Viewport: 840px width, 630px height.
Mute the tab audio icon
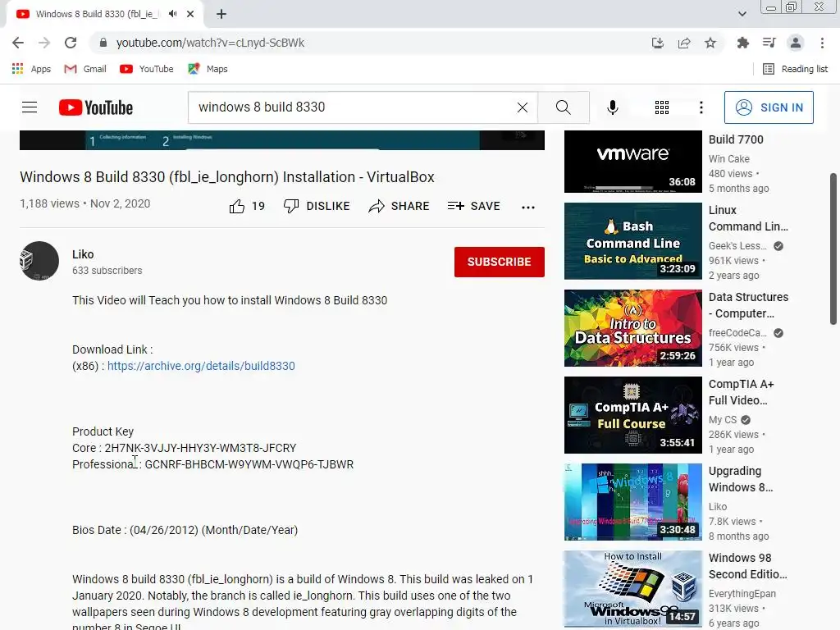[172, 14]
